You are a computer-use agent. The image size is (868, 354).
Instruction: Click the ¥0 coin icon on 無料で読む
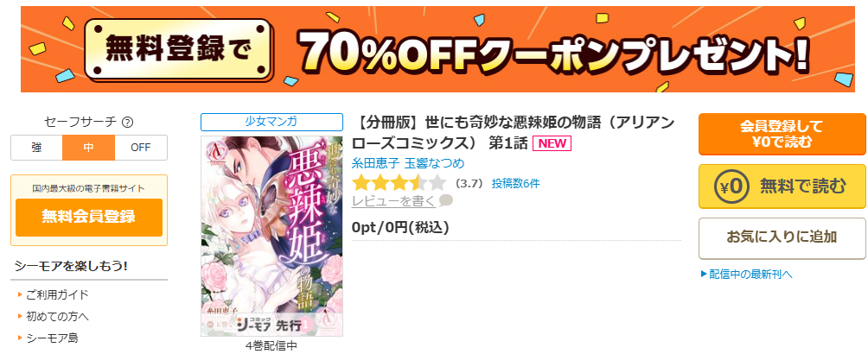(x=731, y=186)
